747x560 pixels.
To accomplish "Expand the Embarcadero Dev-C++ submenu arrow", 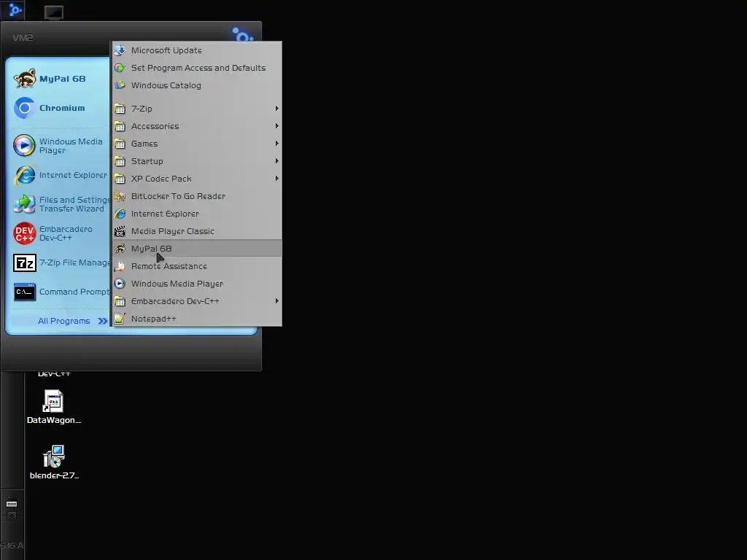I will [276, 301].
